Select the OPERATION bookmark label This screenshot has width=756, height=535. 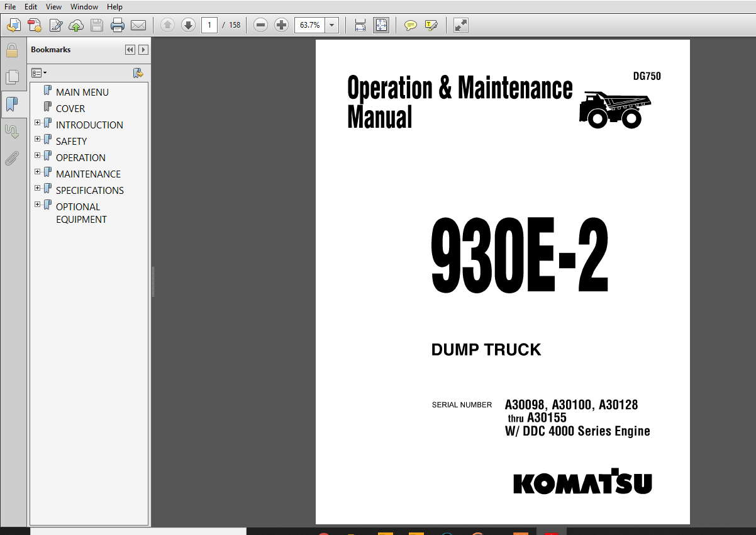pyautogui.click(x=81, y=157)
